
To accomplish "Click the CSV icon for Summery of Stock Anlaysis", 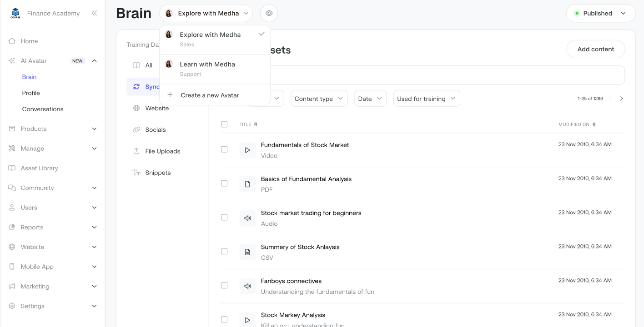I will tap(247, 252).
